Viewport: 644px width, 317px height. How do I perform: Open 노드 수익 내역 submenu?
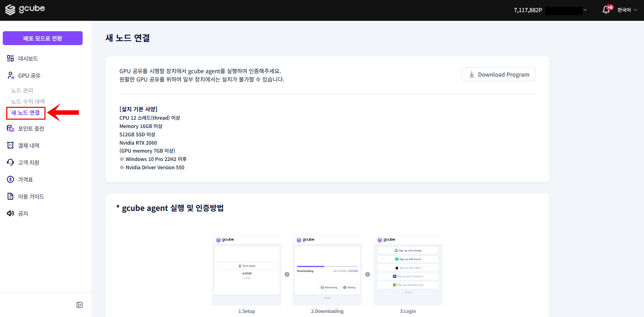[28, 101]
